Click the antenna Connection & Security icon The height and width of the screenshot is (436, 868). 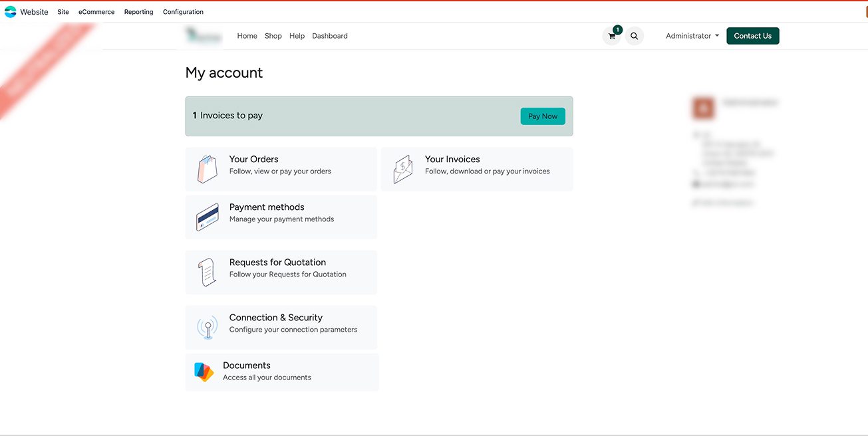[x=207, y=328]
